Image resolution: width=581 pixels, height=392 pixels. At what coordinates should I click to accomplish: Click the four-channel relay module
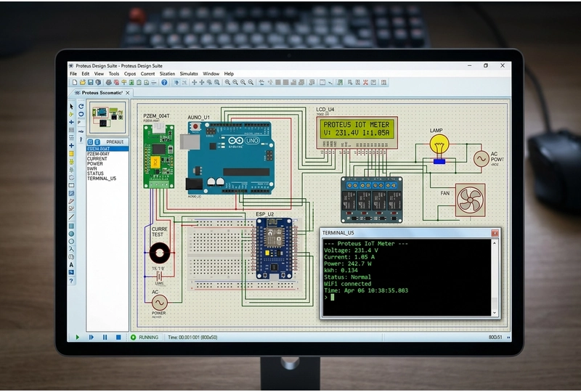pyautogui.click(x=372, y=200)
